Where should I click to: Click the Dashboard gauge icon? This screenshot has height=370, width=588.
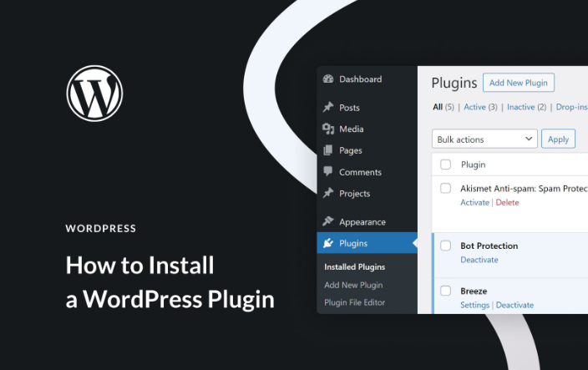(x=328, y=79)
